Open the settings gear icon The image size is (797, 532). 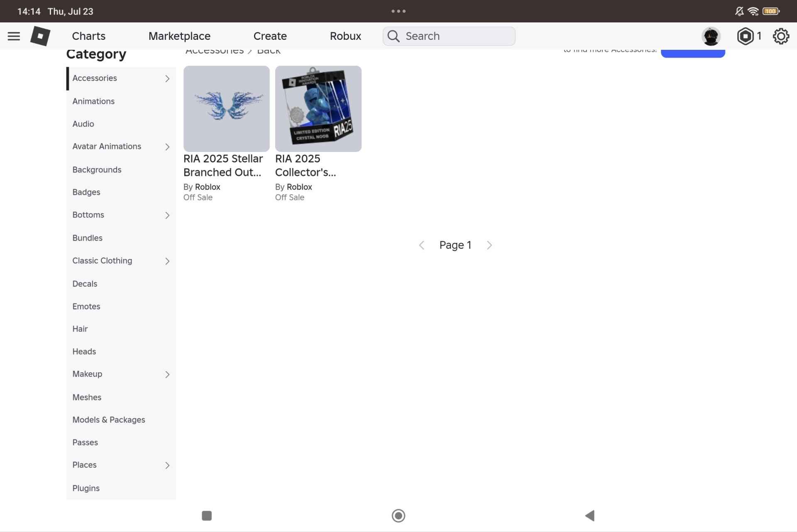[x=781, y=36]
